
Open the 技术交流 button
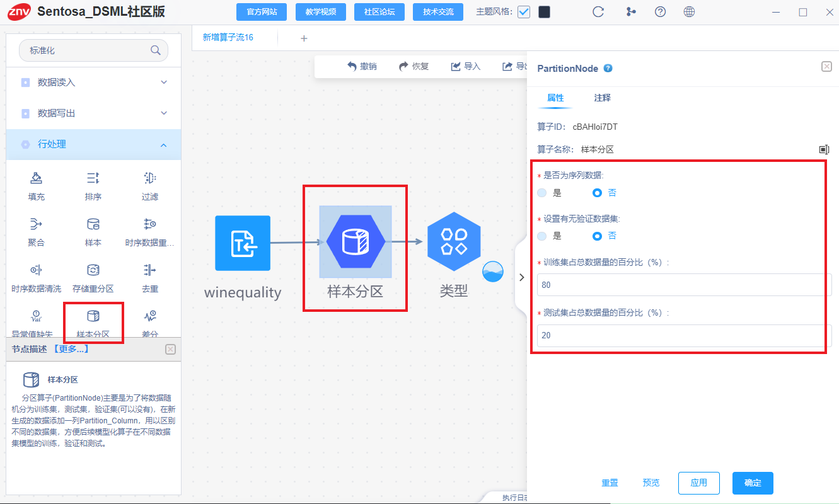pyautogui.click(x=438, y=12)
